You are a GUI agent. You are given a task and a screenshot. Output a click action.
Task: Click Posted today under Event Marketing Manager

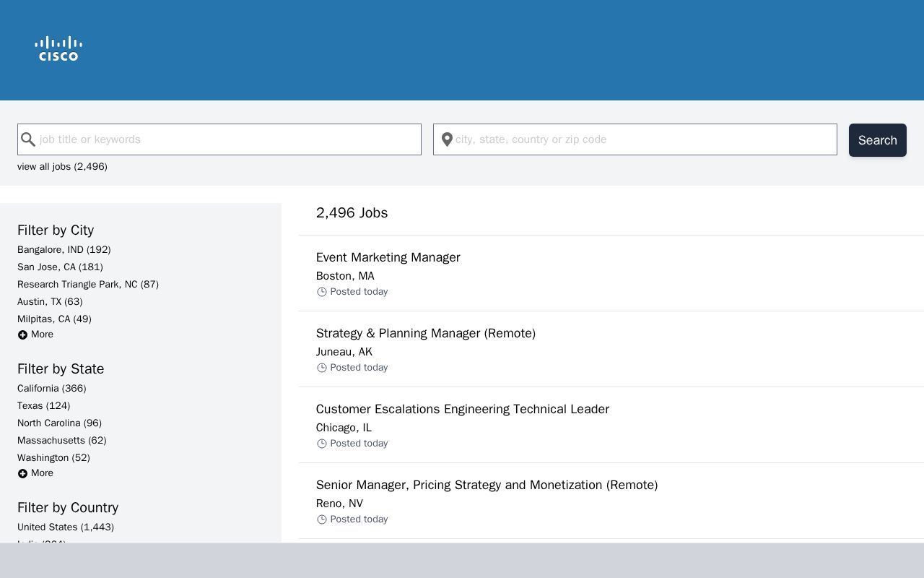click(x=359, y=292)
